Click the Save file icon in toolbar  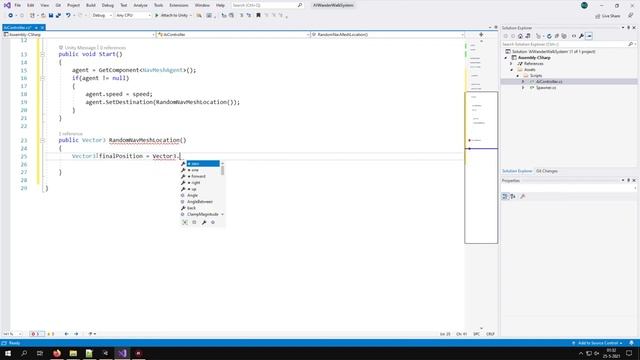(51, 15)
